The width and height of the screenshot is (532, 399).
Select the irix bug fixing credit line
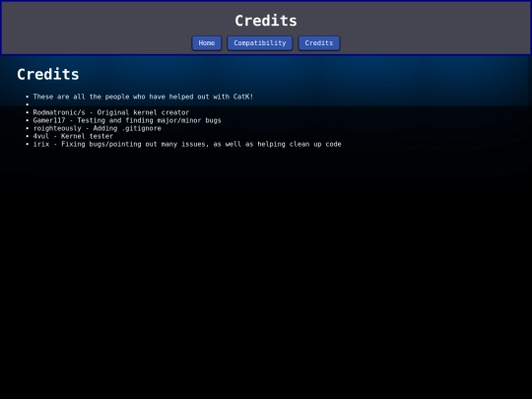coord(187,144)
